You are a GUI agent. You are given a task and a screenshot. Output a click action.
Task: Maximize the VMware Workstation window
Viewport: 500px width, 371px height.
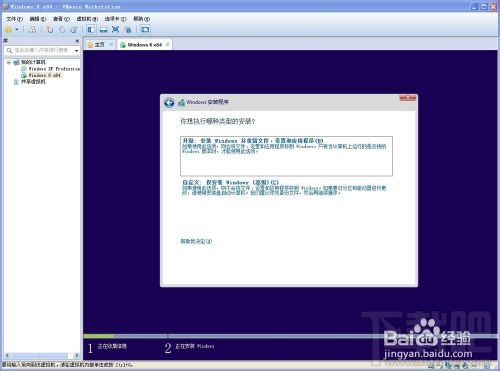pyautogui.click(x=484, y=6)
